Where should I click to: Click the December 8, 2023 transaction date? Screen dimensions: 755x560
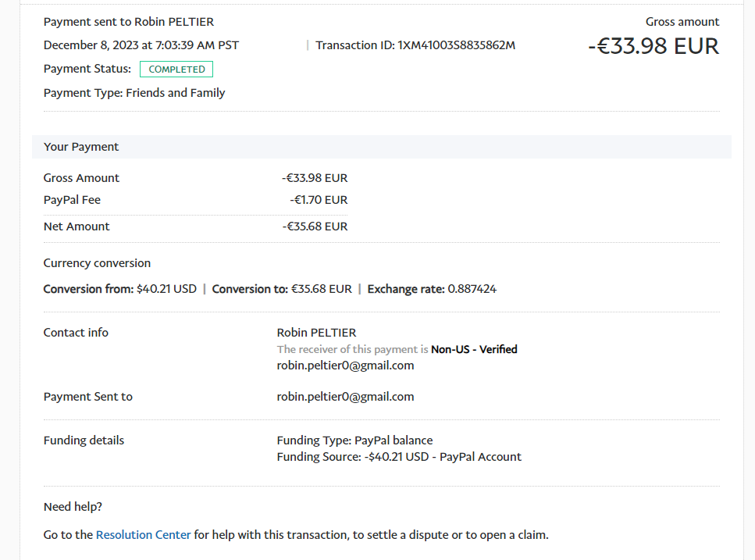point(141,45)
